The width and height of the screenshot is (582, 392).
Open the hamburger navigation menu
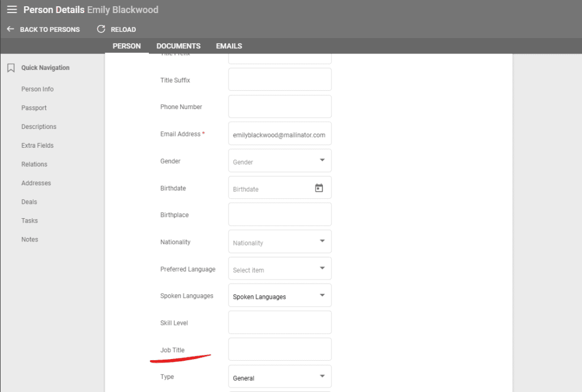pyautogui.click(x=12, y=10)
